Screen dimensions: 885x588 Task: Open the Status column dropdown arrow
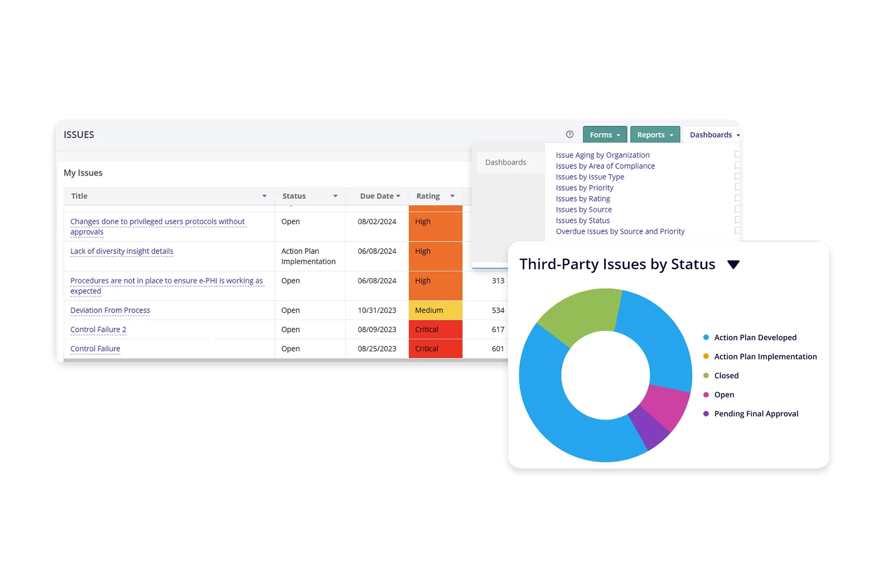click(x=335, y=196)
